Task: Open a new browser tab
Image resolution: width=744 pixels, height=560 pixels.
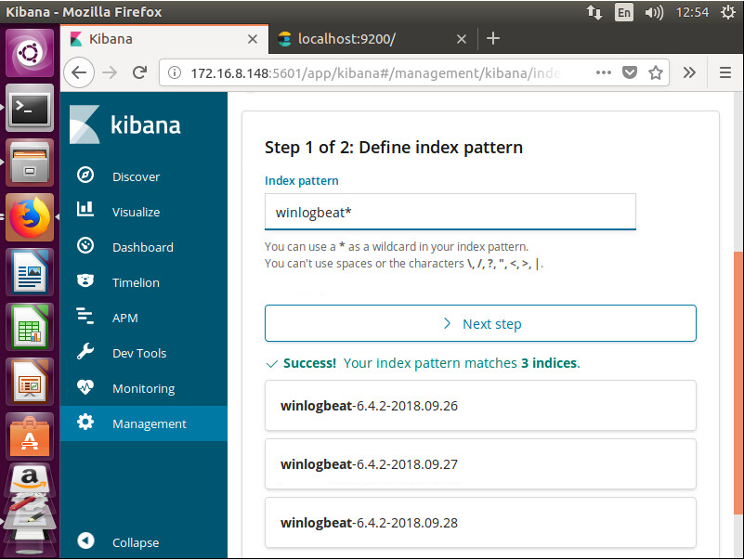Action: pyautogui.click(x=493, y=38)
